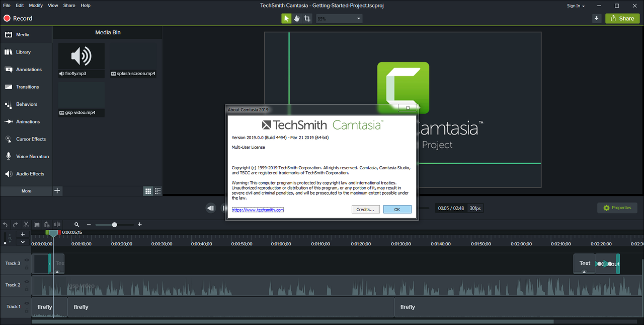Image resolution: width=644 pixels, height=325 pixels.
Task: Open the Sign In dropdown
Action: point(576,6)
